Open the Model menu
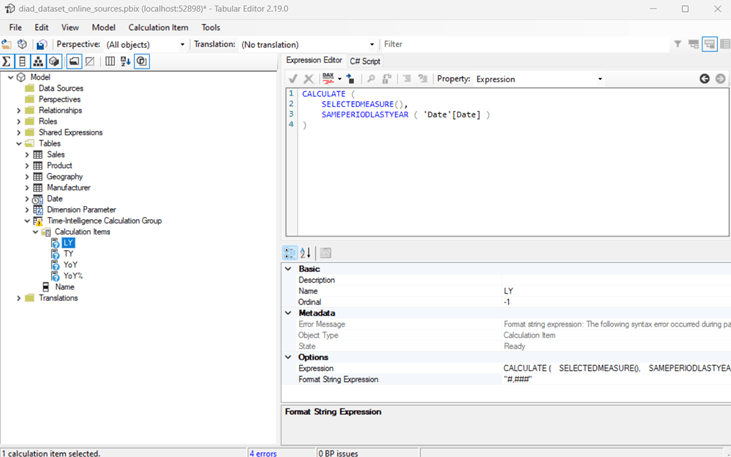This screenshot has height=457, width=731. click(x=103, y=28)
